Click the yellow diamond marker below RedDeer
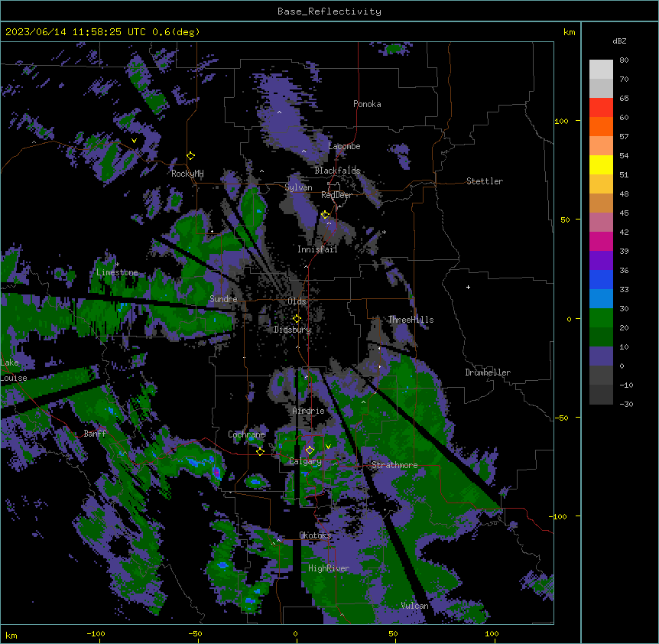Image resolution: width=659 pixels, height=644 pixels. coord(325,215)
